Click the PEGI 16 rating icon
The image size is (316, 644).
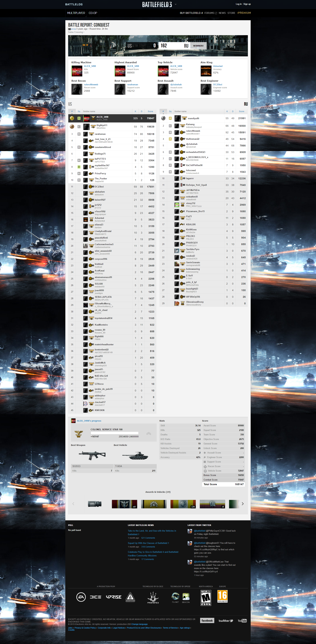222,596
